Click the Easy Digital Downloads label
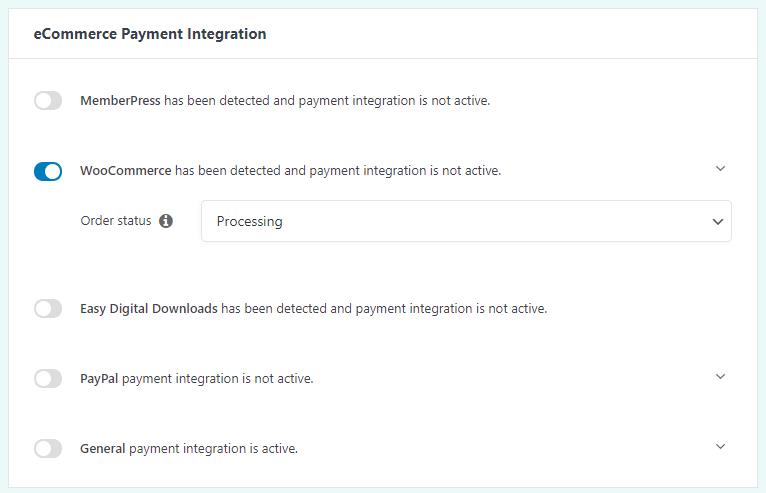The image size is (766, 493). 149,309
